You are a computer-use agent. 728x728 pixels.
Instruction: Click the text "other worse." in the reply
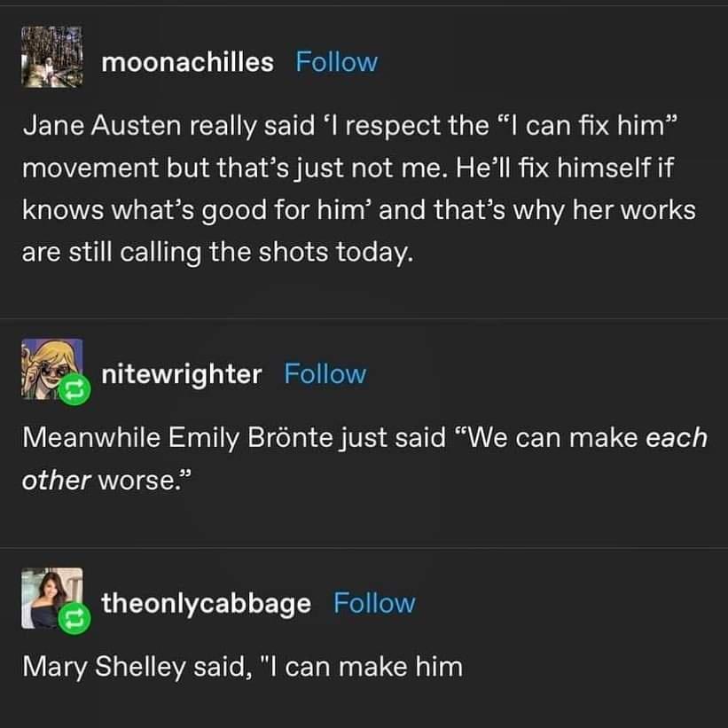(x=106, y=480)
